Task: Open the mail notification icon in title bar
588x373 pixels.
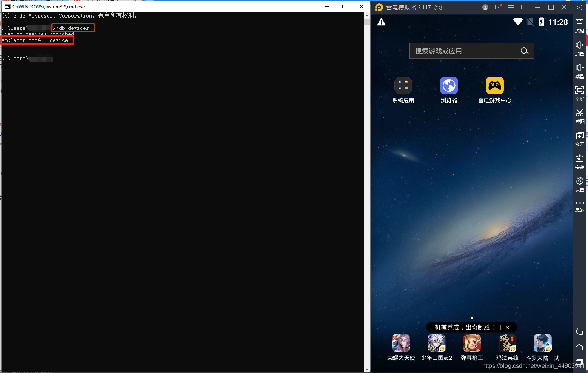Action: point(498,7)
